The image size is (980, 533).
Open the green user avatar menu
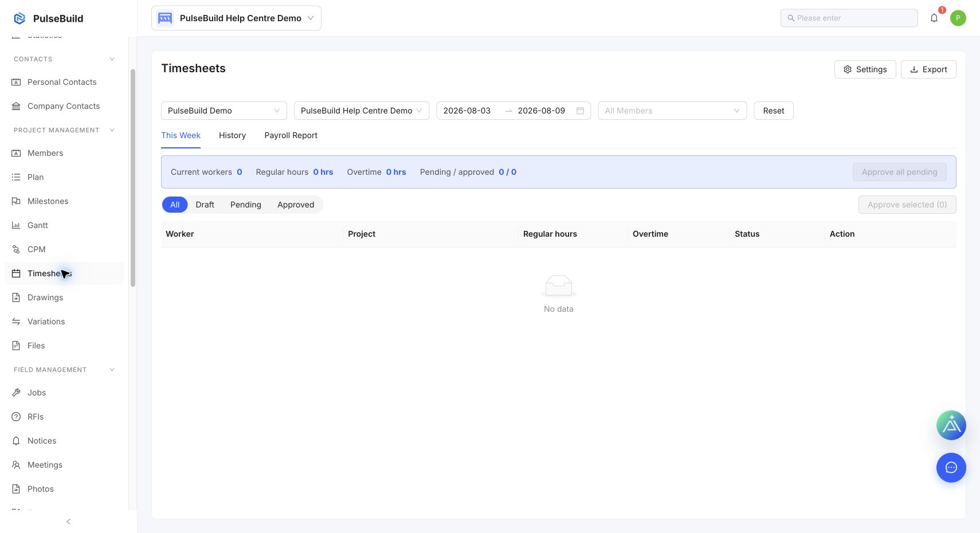(x=958, y=18)
